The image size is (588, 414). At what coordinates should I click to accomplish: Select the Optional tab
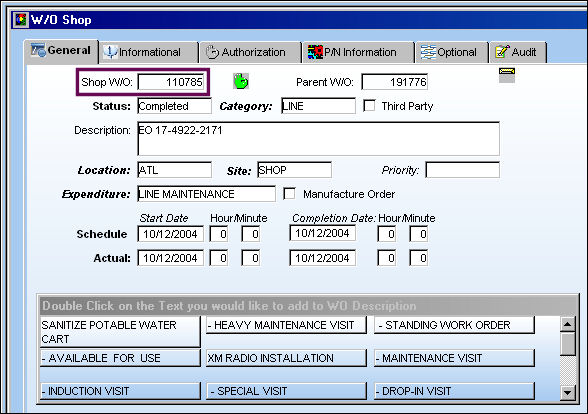[x=452, y=52]
